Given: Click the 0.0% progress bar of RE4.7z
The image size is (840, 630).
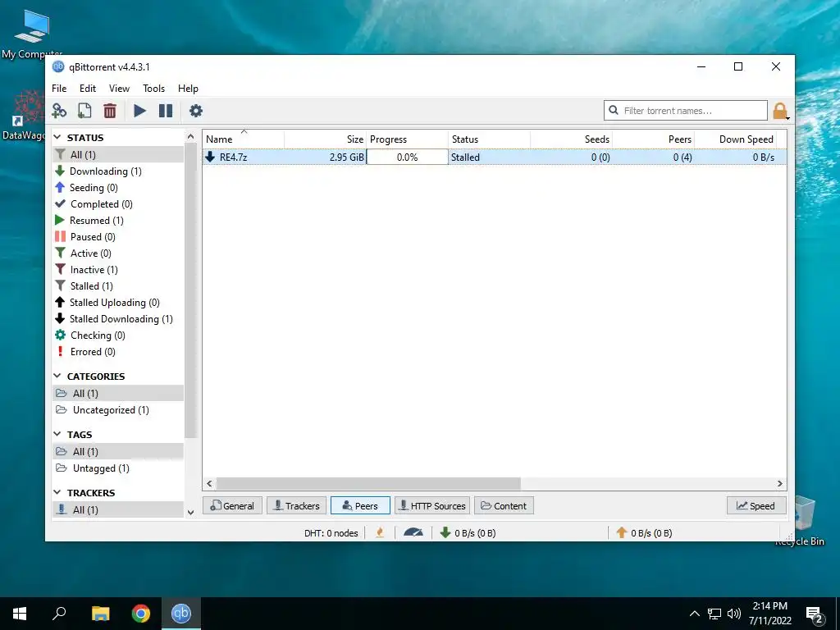Looking at the screenshot, I should click(x=407, y=157).
